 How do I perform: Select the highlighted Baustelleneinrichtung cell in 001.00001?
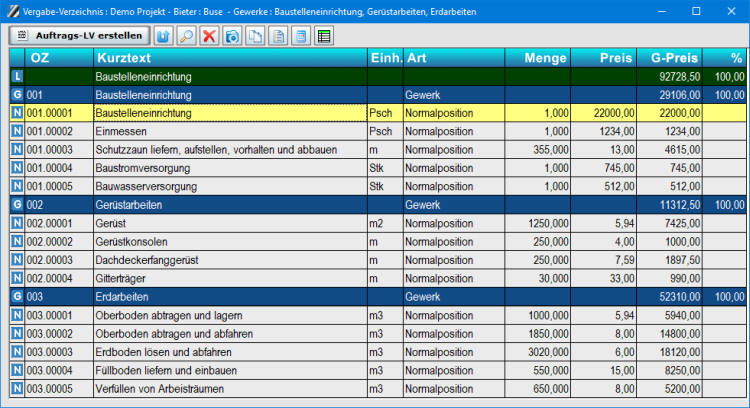(231, 113)
